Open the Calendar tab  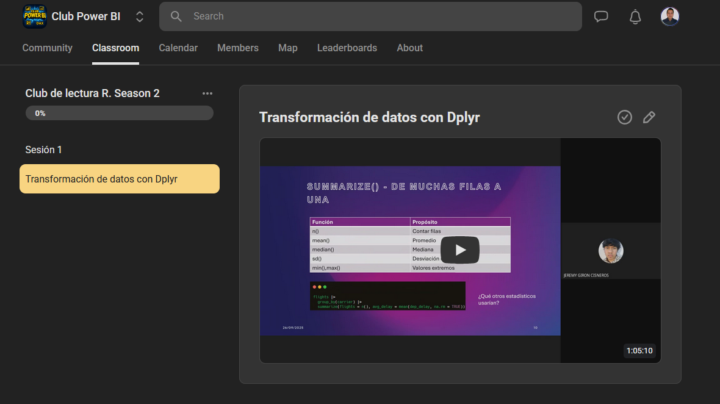coord(178,48)
